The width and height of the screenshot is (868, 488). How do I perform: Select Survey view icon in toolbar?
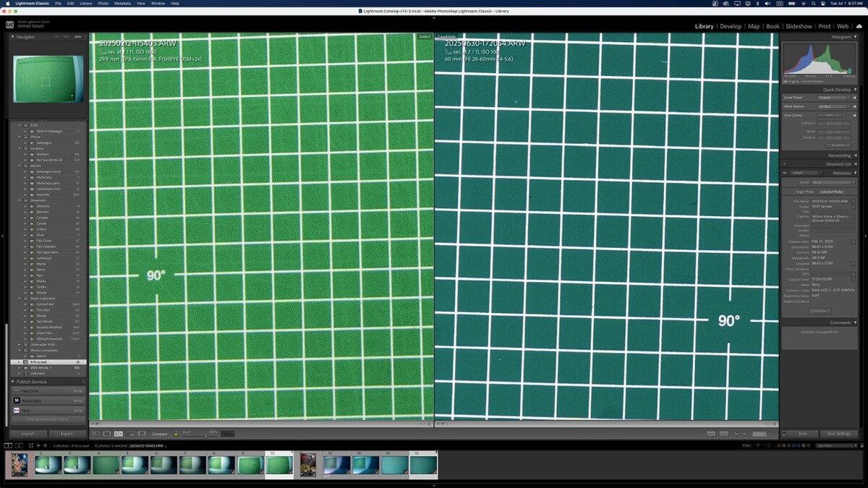130,434
